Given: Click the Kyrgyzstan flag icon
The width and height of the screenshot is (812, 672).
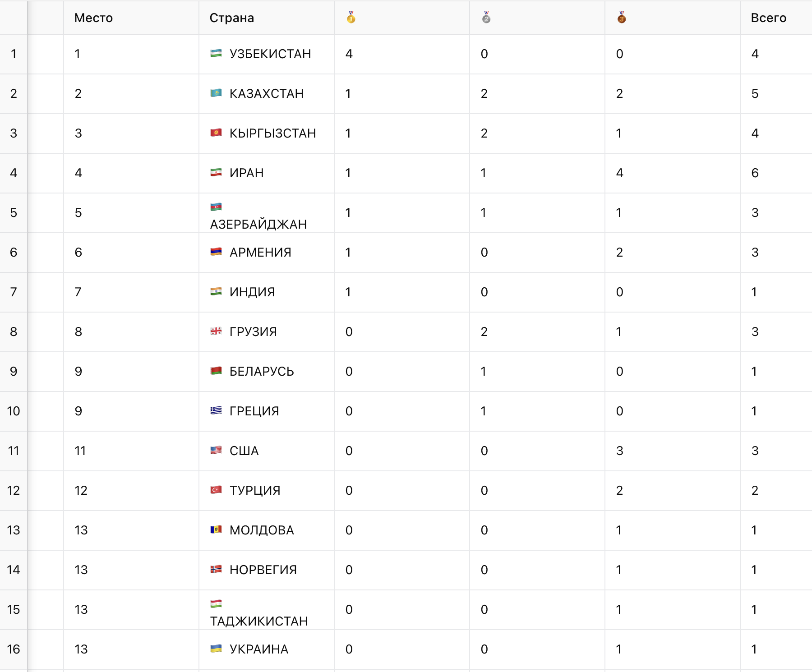Looking at the screenshot, I should coord(216,133).
